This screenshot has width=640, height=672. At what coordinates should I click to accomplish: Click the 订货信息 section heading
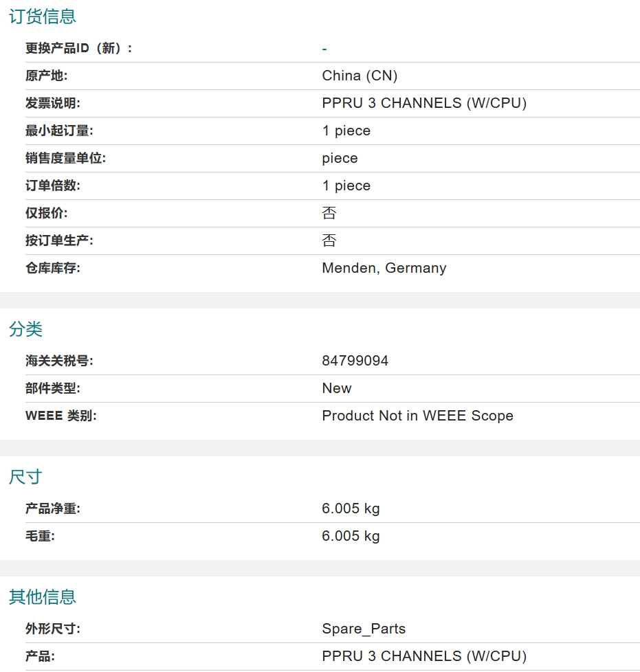click(x=43, y=16)
